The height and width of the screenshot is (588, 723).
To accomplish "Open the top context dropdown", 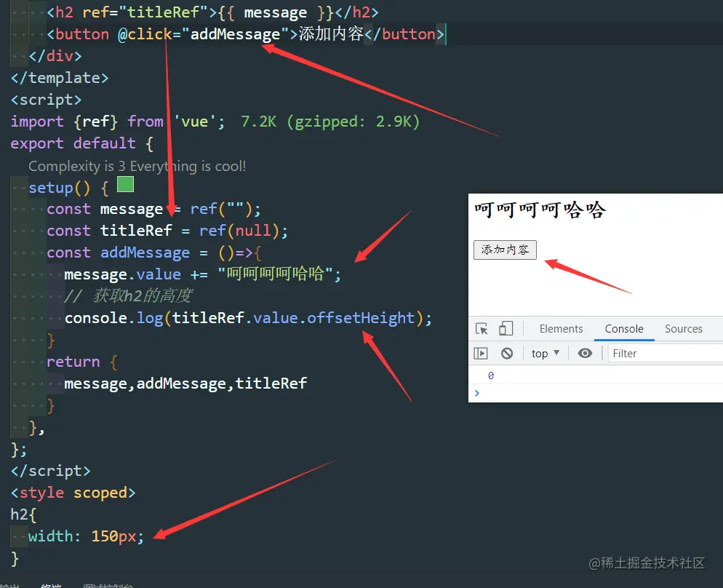I will [x=546, y=354].
